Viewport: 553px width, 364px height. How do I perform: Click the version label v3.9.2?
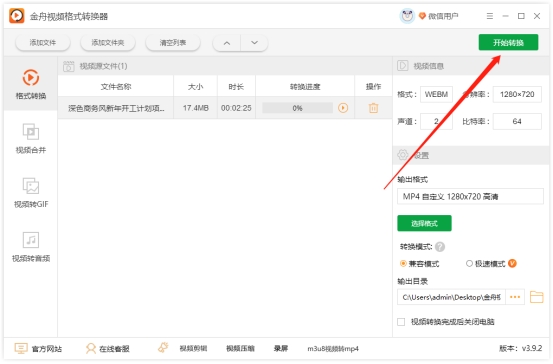(521, 348)
